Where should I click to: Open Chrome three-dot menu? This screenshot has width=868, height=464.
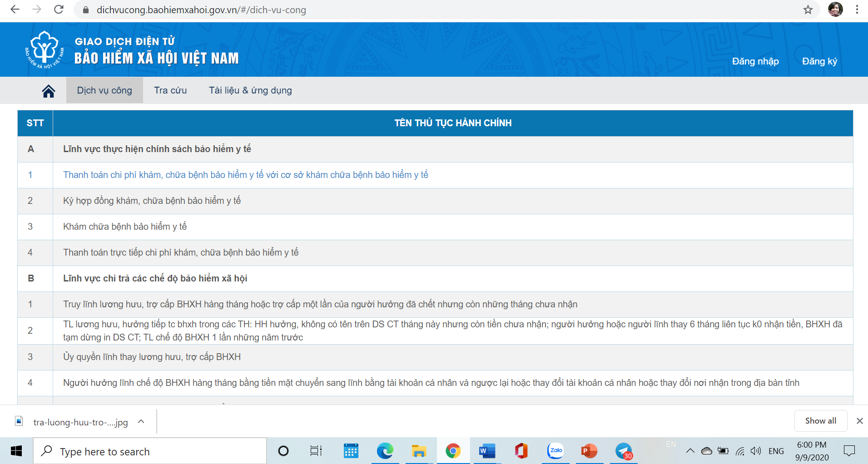pyautogui.click(x=857, y=10)
